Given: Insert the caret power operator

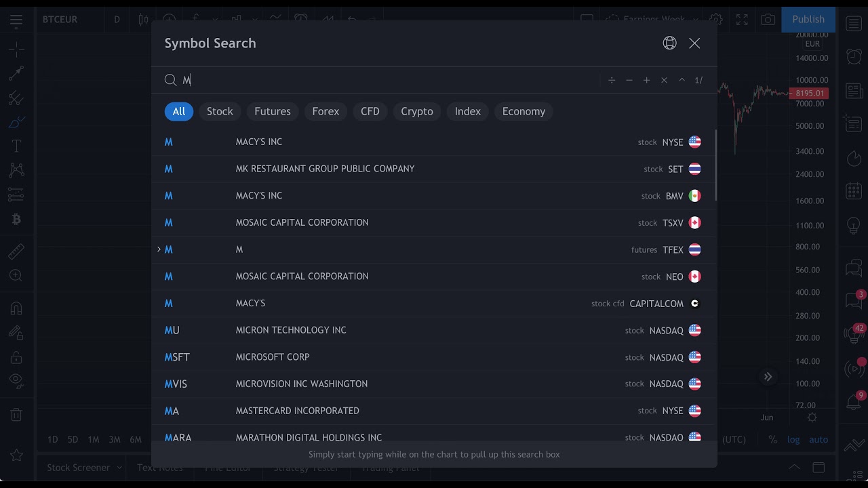Looking at the screenshot, I should pos(682,80).
